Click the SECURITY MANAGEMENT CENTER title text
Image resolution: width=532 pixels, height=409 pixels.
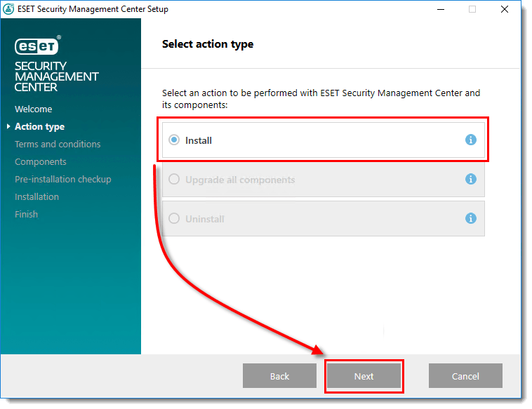(56, 76)
